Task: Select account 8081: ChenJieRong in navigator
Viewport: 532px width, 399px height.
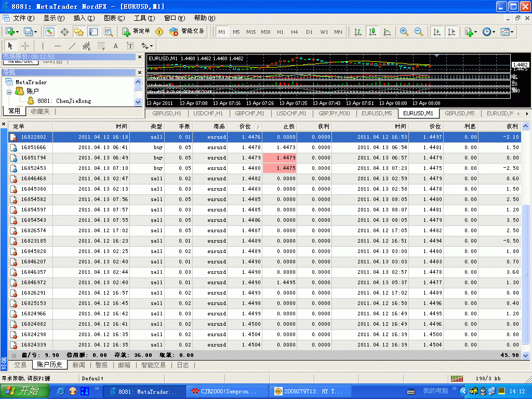Action: [x=64, y=101]
